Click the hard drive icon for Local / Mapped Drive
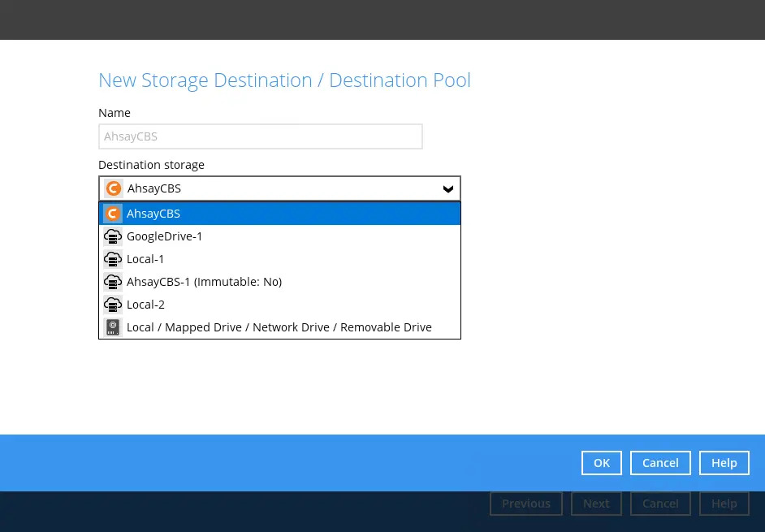The width and height of the screenshot is (765, 532). click(x=113, y=327)
